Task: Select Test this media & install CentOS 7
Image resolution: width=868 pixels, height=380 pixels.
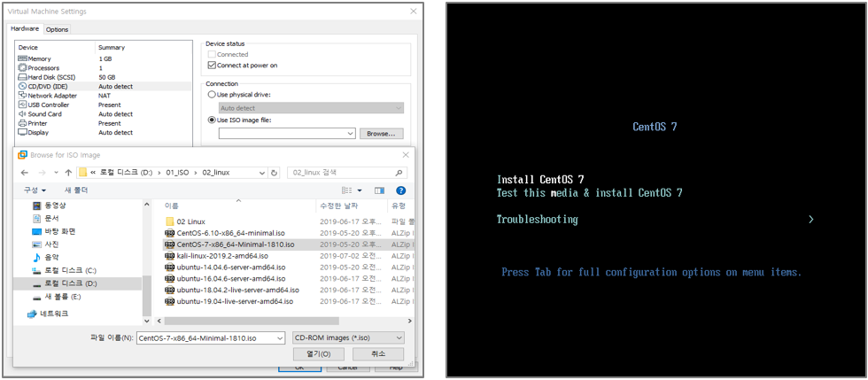Action: [590, 193]
